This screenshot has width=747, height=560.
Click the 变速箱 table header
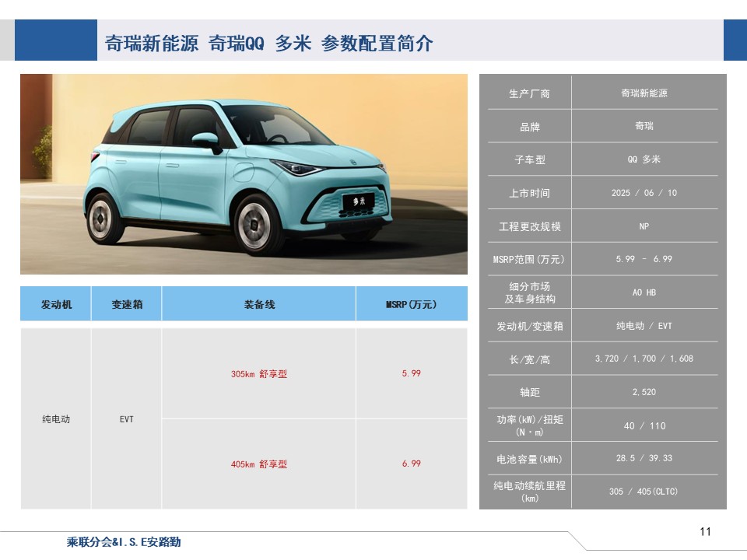click(x=127, y=304)
